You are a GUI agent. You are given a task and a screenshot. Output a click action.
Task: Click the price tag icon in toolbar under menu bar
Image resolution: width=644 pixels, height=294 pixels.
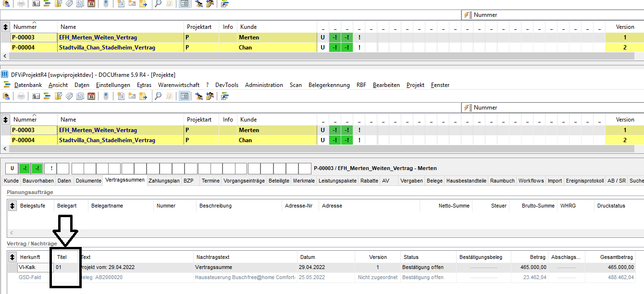69,96
